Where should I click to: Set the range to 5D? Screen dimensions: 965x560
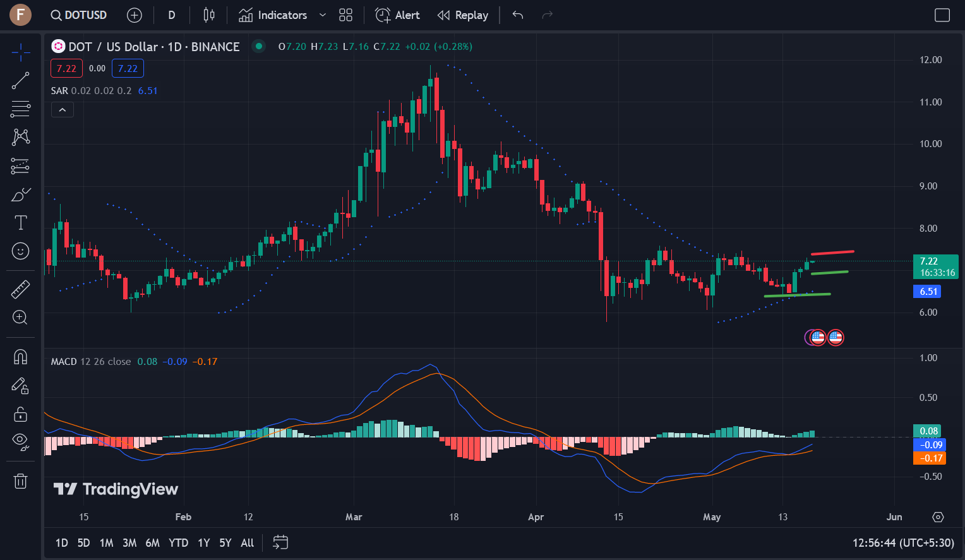coord(83,543)
